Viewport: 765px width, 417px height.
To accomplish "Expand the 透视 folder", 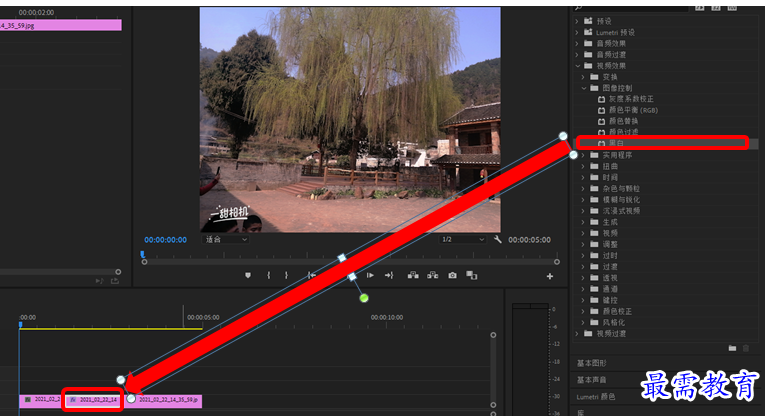I will pos(583,278).
